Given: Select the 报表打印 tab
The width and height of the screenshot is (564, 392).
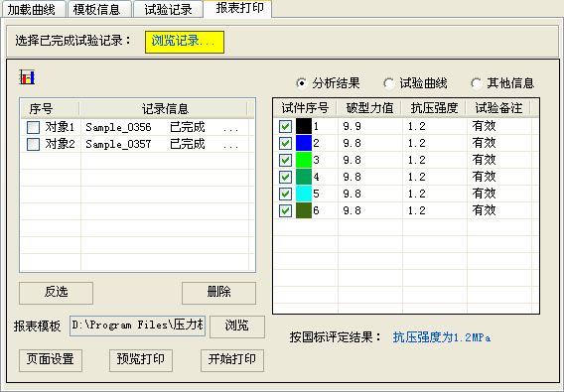Looking at the screenshot, I should point(237,8).
